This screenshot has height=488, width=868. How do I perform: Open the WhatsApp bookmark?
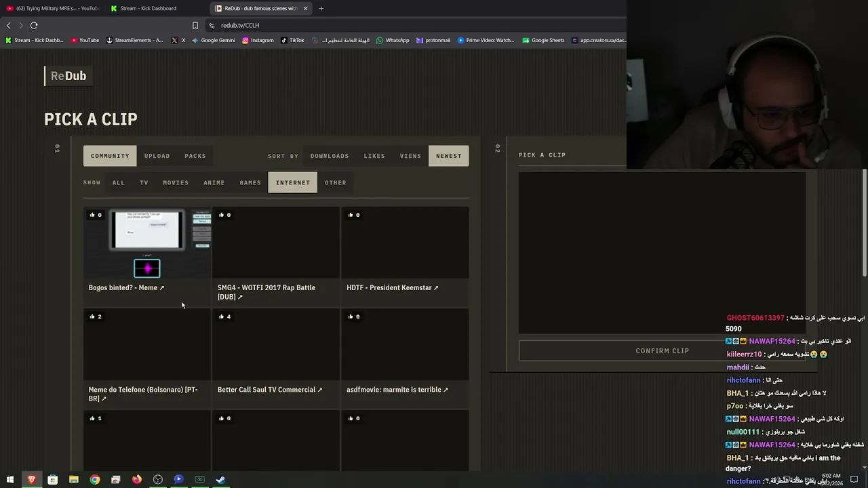(x=393, y=40)
